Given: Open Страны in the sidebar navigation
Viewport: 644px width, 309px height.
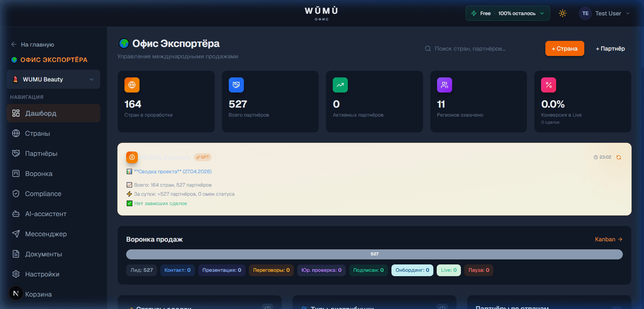Looking at the screenshot, I should (x=38, y=133).
